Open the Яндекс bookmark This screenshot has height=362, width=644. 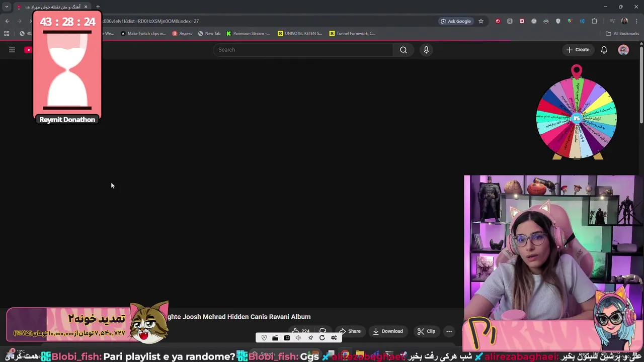pyautogui.click(x=182, y=34)
